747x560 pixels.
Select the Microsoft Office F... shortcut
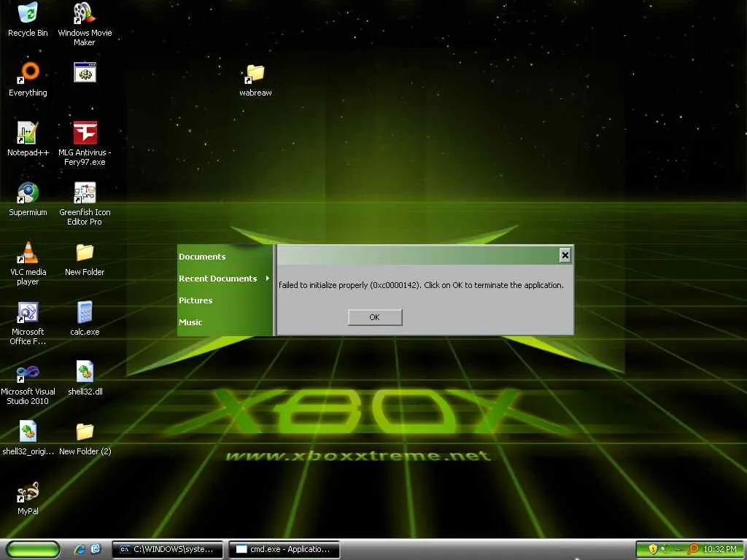click(x=28, y=323)
